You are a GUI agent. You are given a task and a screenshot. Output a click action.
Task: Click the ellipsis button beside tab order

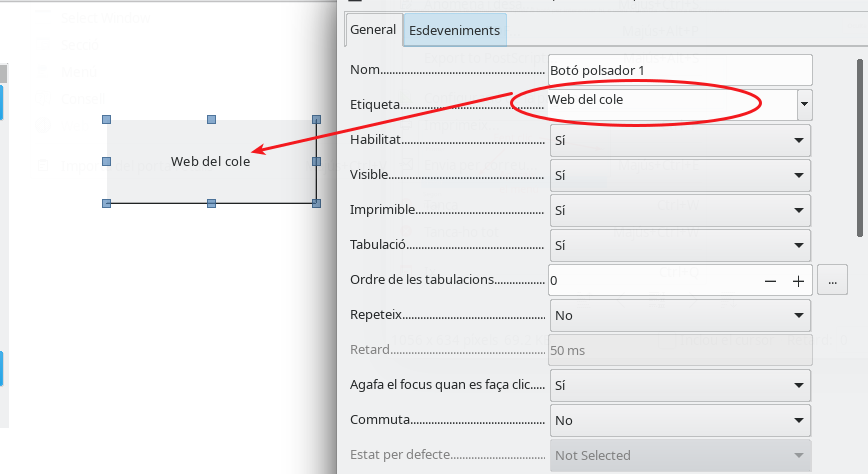[832, 281]
